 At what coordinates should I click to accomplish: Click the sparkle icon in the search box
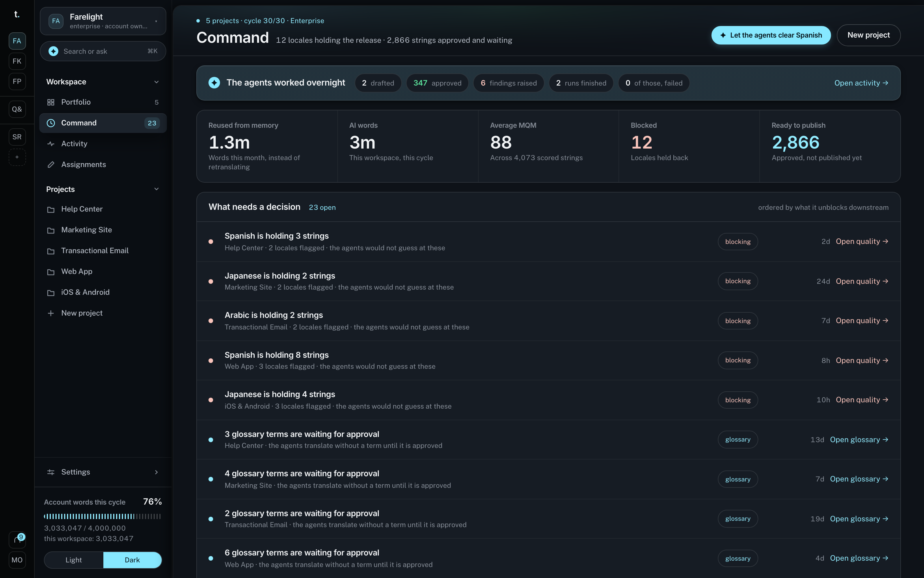click(53, 51)
